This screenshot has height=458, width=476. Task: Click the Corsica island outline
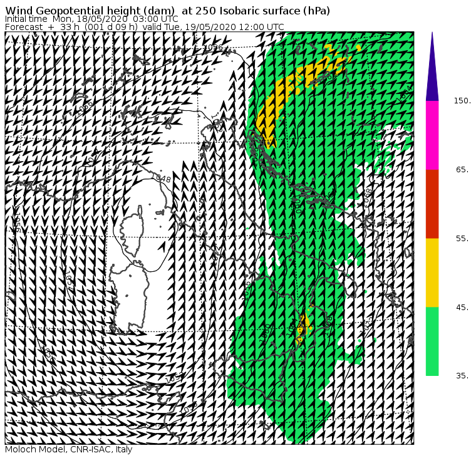click(132, 231)
